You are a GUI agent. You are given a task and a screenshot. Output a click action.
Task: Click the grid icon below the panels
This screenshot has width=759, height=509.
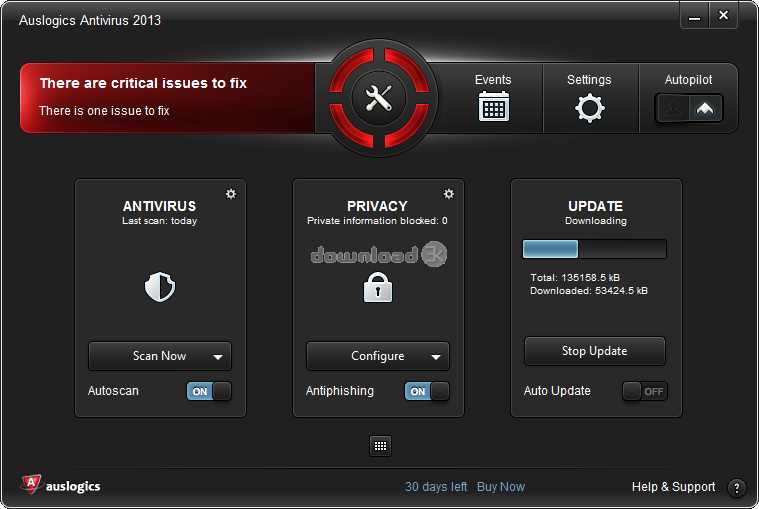click(x=380, y=446)
